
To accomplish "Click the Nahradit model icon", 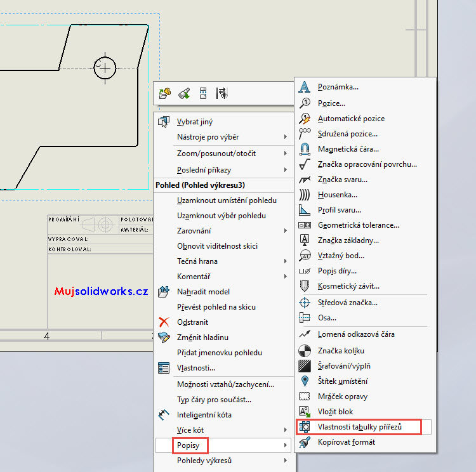I will click(x=164, y=292).
